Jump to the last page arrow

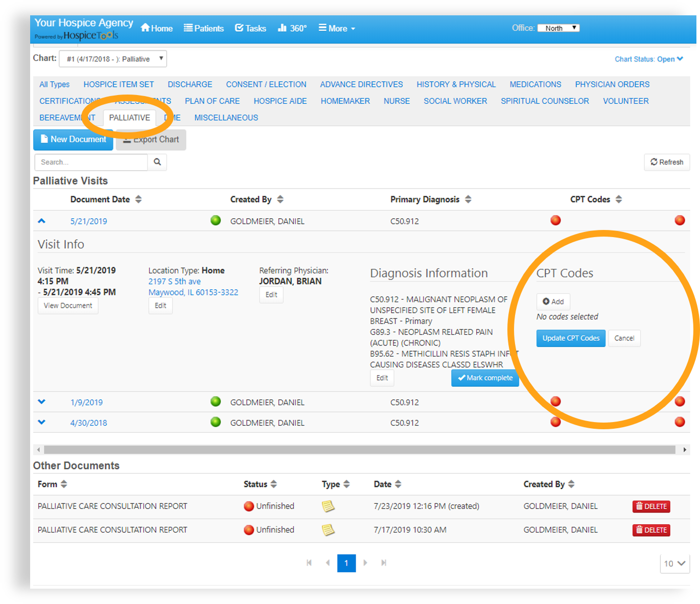(384, 563)
